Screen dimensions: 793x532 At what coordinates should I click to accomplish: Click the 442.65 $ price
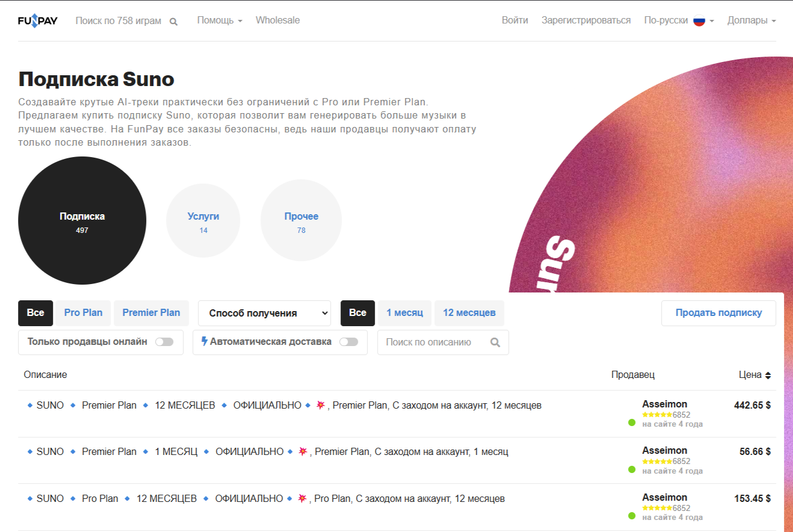(752, 406)
